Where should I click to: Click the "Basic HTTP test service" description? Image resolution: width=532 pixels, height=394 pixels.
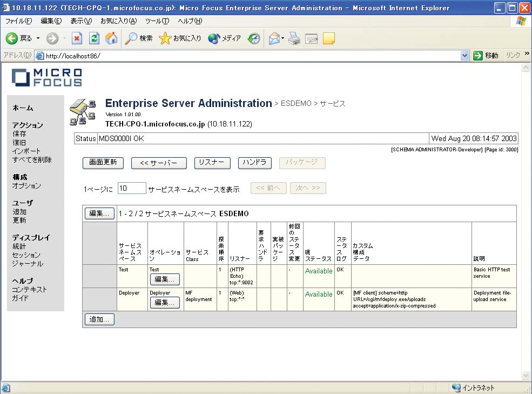tap(492, 273)
